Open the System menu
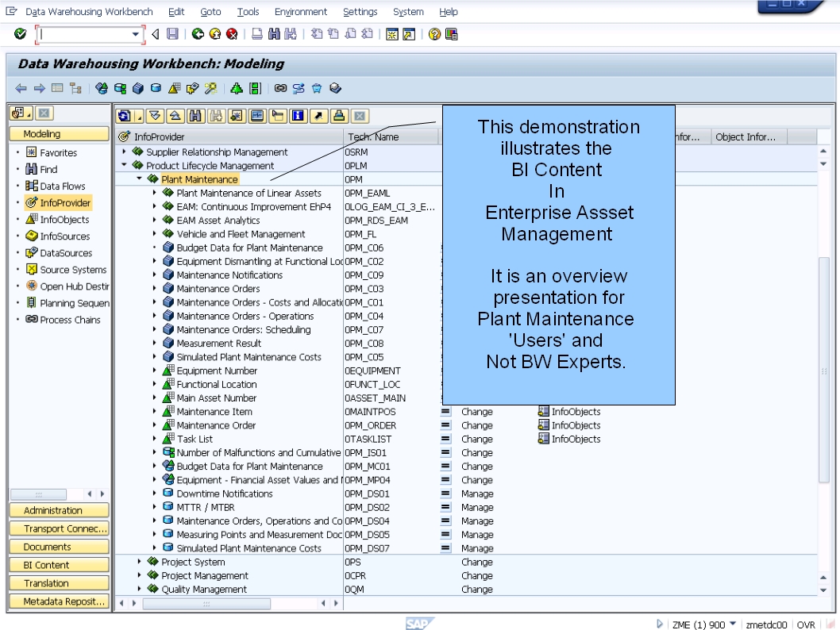Viewport: 840px width, 630px height. (408, 12)
